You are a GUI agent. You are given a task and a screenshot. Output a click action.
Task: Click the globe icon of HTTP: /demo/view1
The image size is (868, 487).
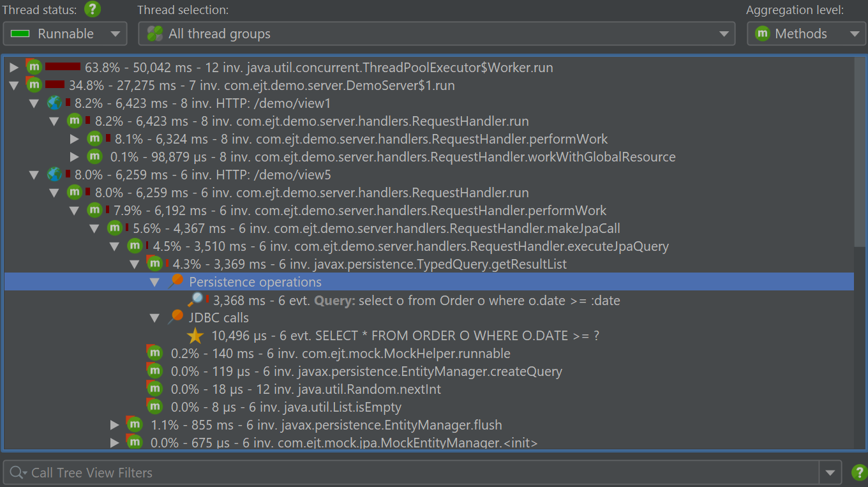tap(54, 103)
